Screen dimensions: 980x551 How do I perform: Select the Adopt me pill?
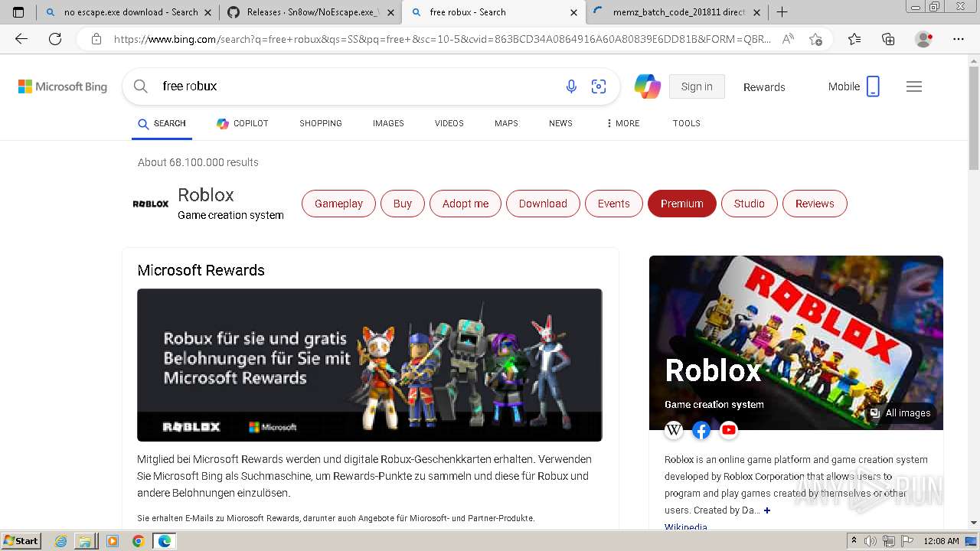pos(465,204)
